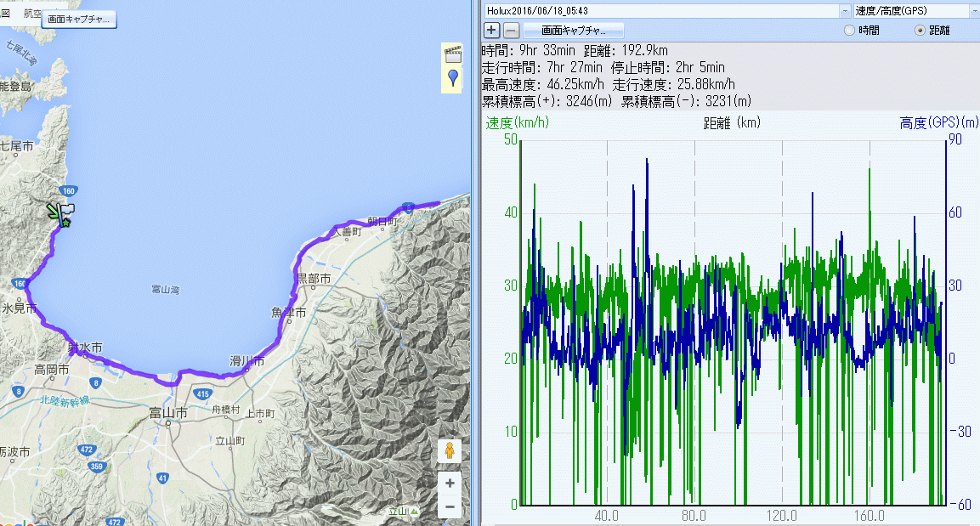Zoom in the map with plus button
The height and width of the screenshot is (526, 980).
click(x=449, y=484)
